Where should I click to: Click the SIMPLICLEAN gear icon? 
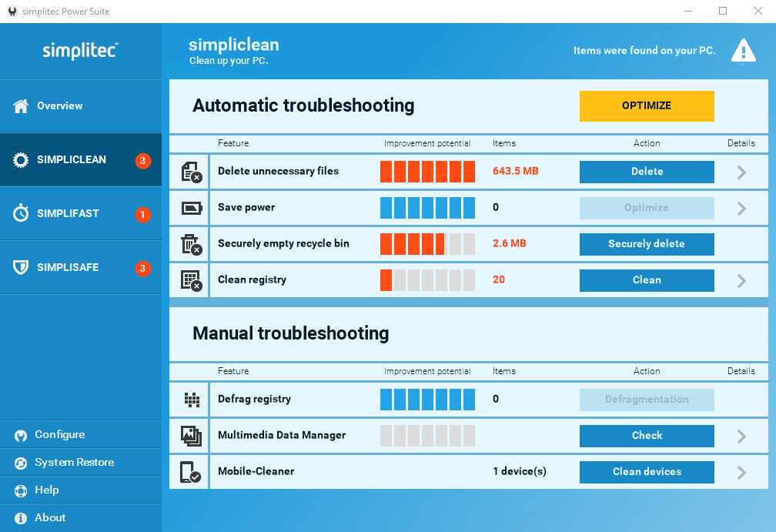[x=21, y=160]
